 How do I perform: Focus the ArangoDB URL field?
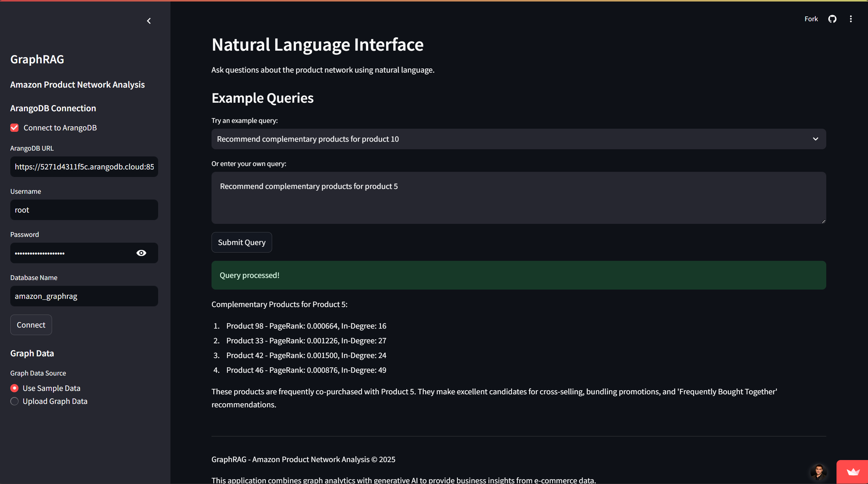click(x=84, y=167)
